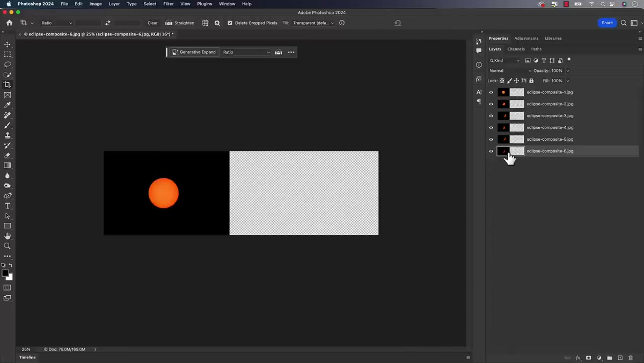Create a new layer group
The height and width of the screenshot is (363, 644).
pos(610,358)
